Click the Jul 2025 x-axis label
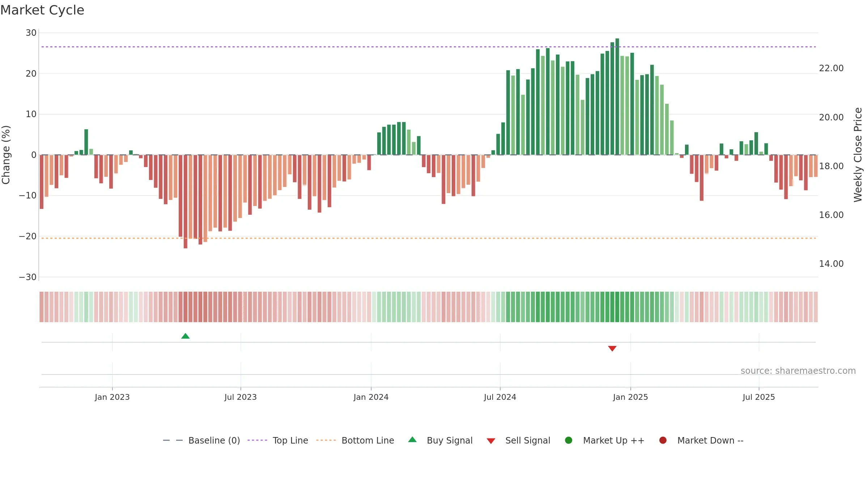 point(759,397)
